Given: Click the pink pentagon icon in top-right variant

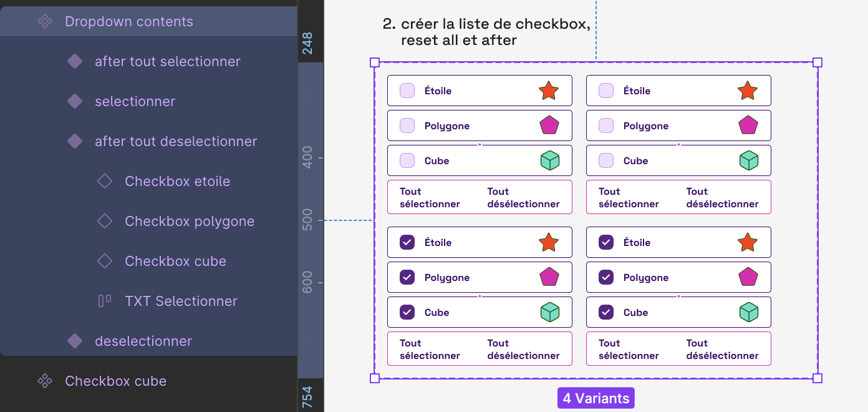Looking at the screenshot, I should tap(748, 125).
